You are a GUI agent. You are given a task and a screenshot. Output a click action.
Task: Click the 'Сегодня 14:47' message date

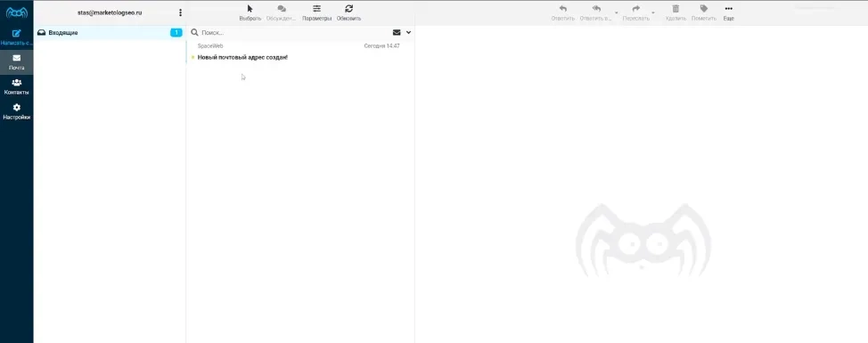pyautogui.click(x=382, y=46)
